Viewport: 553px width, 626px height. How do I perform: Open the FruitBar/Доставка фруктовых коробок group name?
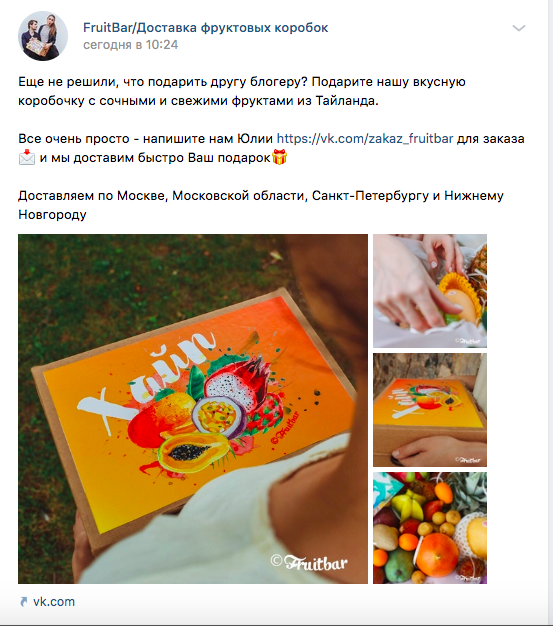(x=206, y=28)
